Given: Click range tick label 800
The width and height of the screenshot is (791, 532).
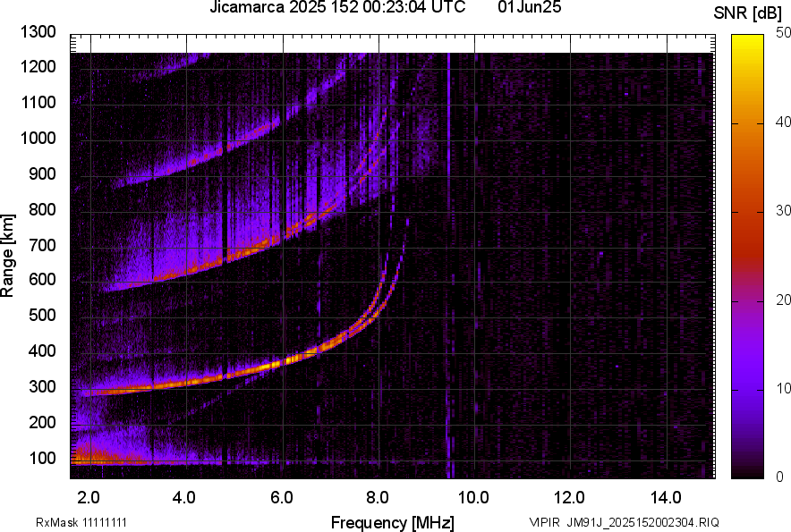Looking at the screenshot, I should (x=42, y=208).
